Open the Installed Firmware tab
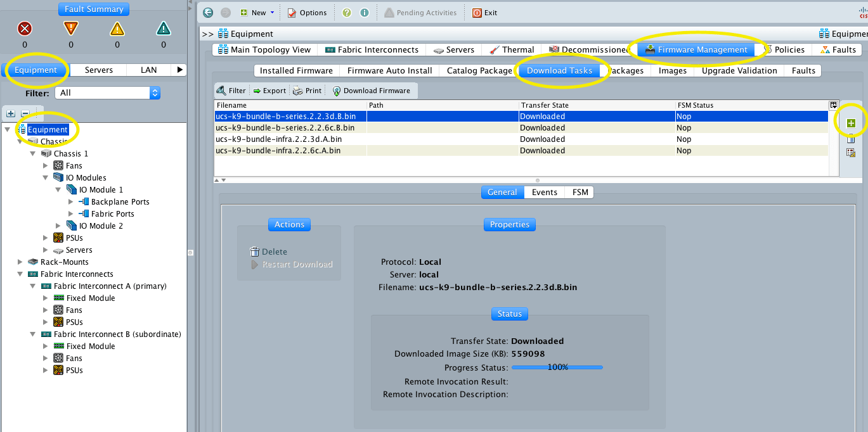The width and height of the screenshot is (868, 432). pyautogui.click(x=296, y=70)
